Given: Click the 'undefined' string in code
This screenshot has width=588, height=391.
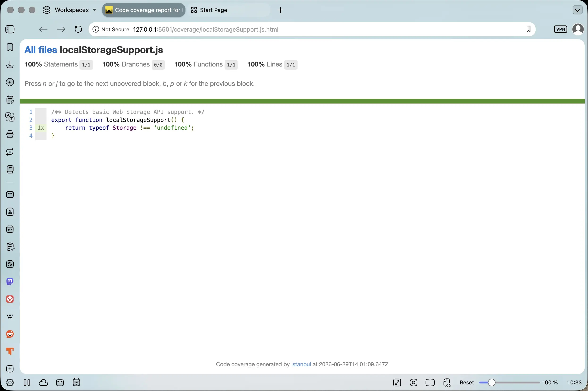Looking at the screenshot, I should tap(172, 128).
